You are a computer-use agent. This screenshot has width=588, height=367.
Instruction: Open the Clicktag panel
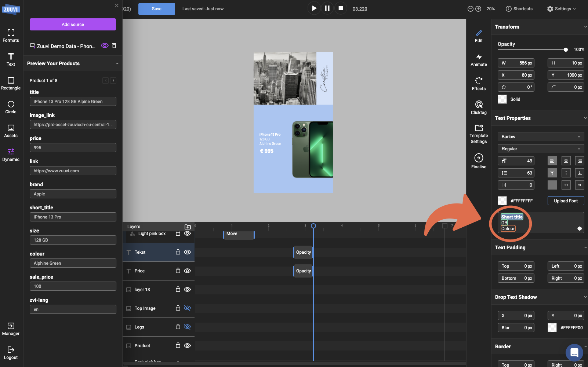click(478, 107)
